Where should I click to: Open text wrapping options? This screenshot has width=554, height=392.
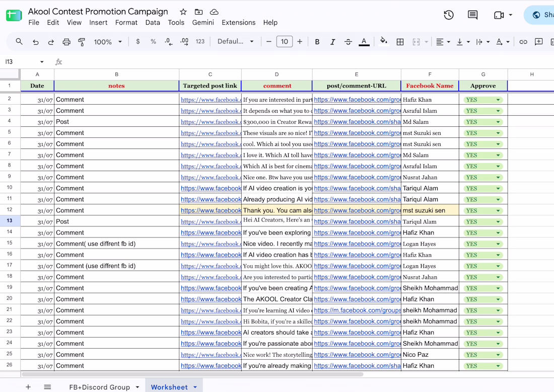coord(482,42)
